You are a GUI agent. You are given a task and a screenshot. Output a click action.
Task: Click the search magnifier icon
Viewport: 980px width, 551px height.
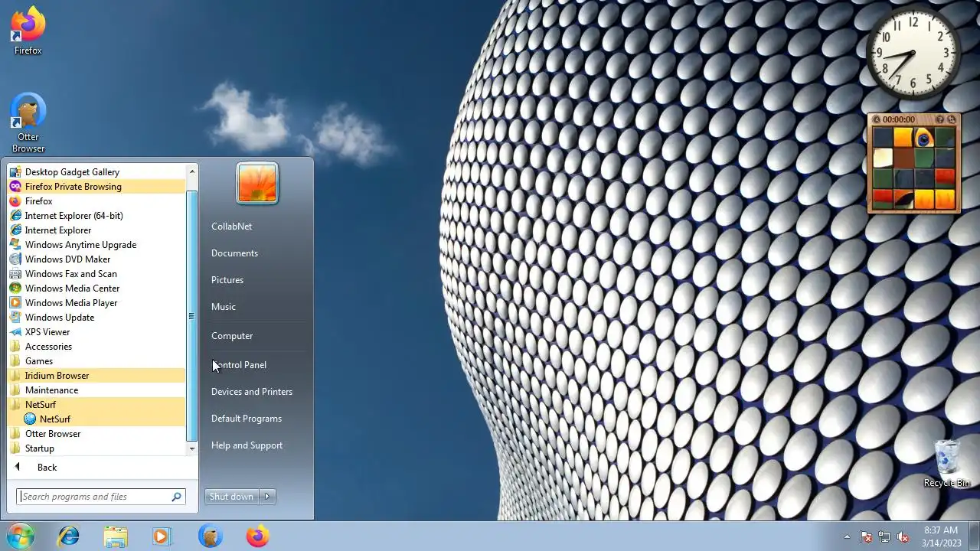click(x=177, y=497)
